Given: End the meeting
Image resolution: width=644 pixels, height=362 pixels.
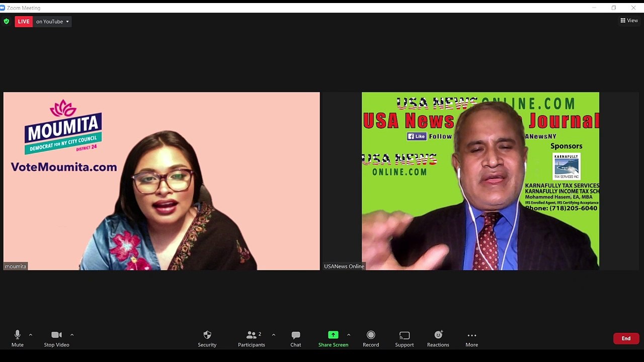Looking at the screenshot, I should click(x=626, y=338).
